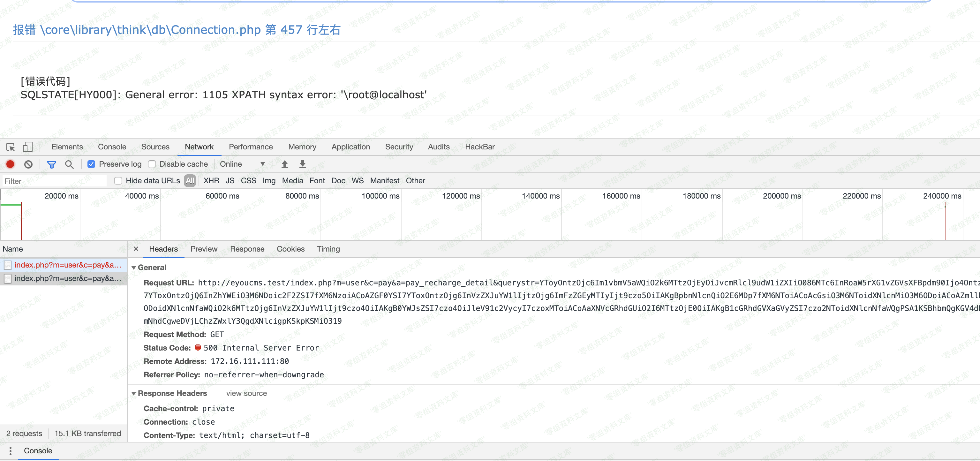Toggle the filter funnel icon
The height and width of the screenshot is (461, 980).
[x=51, y=164]
